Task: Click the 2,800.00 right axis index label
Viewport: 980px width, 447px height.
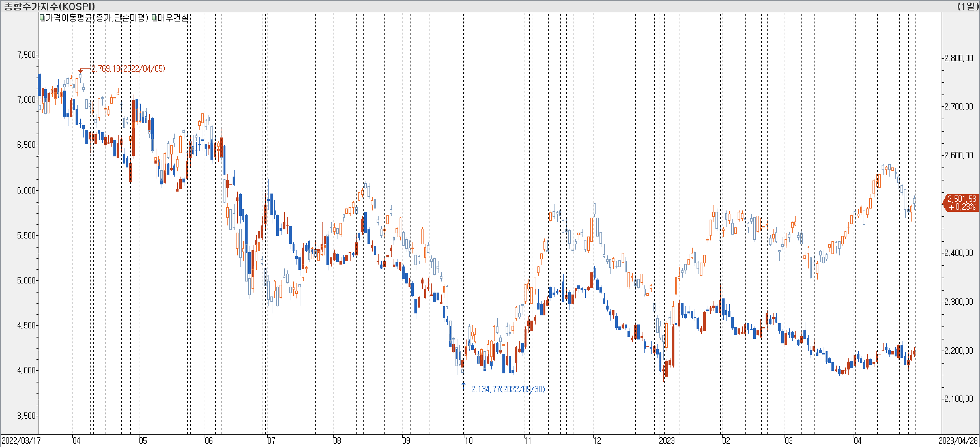Action: [x=959, y=58]
